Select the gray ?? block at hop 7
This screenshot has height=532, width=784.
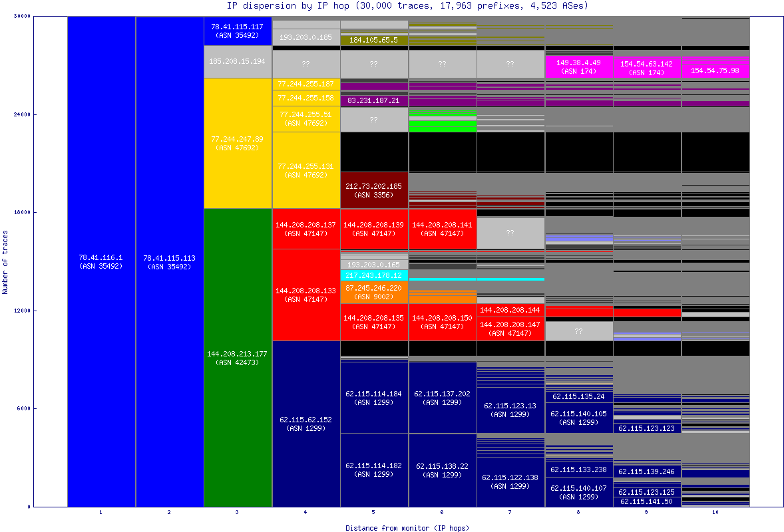pyautogui.click(x=511, y=64)
